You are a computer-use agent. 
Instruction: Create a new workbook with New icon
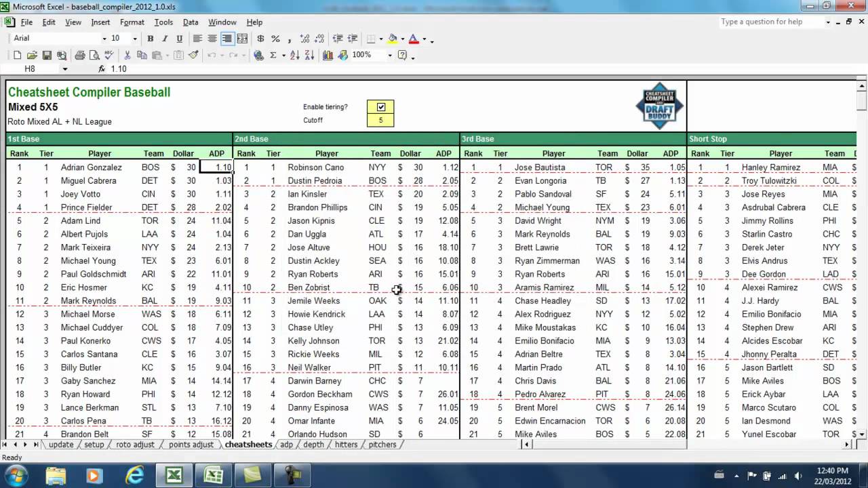(x=17, y=55)
